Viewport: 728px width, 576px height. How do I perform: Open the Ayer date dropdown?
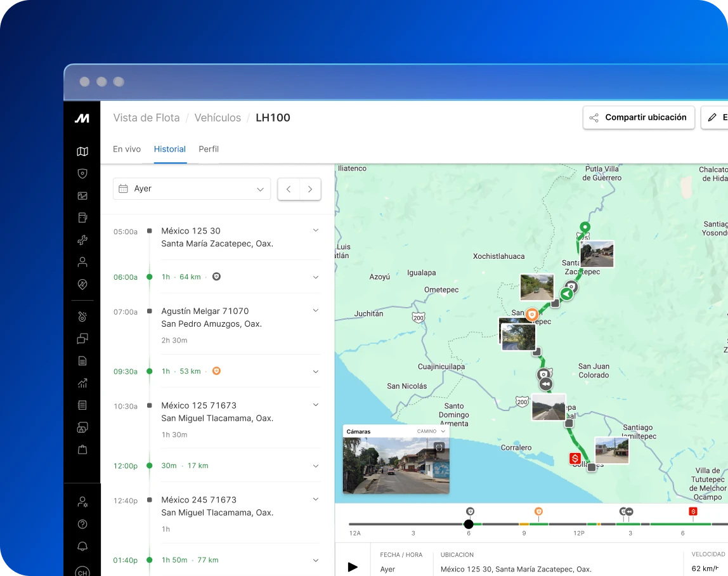[x=192, y=189]
